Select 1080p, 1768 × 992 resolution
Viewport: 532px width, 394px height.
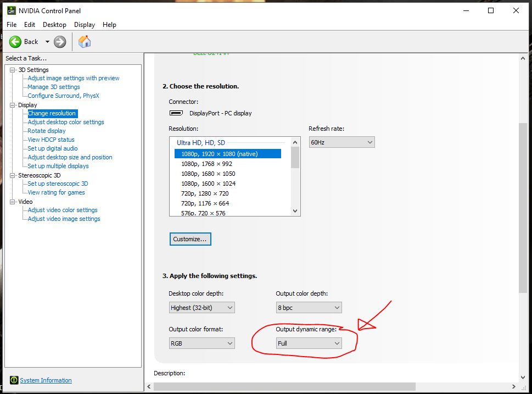click(x=228, y=164)
